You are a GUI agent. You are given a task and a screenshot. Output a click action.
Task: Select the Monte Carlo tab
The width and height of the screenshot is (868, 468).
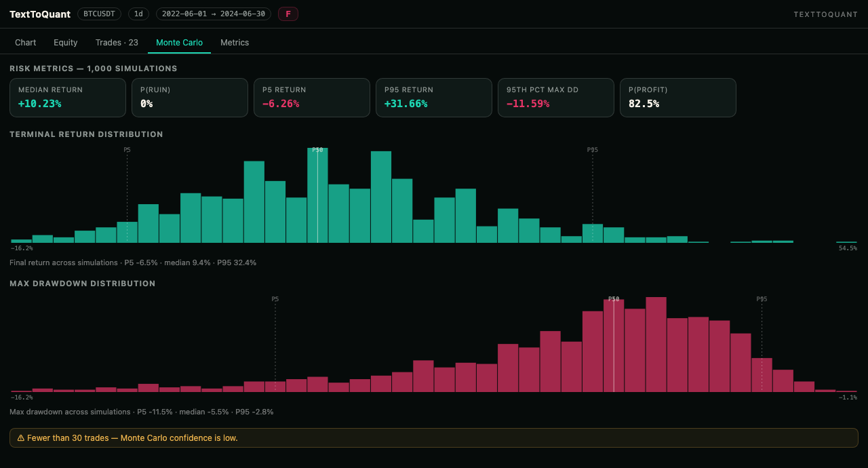[x=179, y=42]
